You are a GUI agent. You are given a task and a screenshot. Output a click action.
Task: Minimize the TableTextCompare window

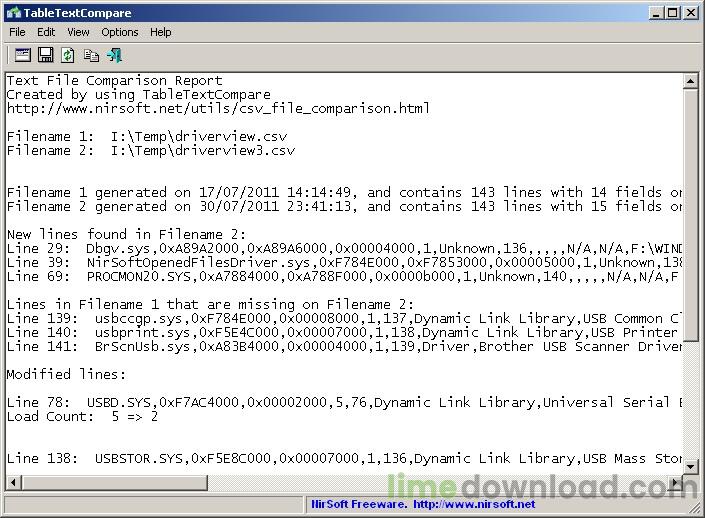(x=656, y=13)
